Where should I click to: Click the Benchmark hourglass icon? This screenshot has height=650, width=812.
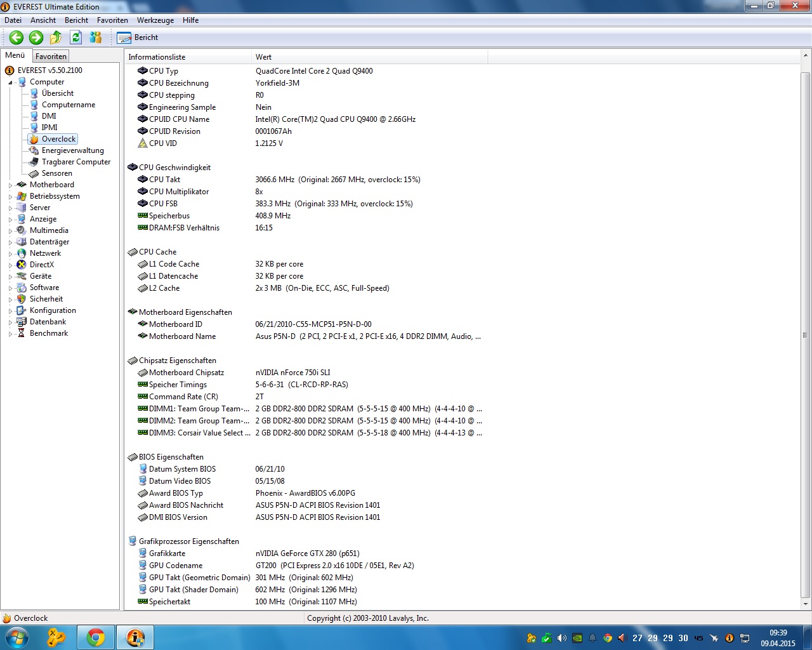[x=22, y=333]
